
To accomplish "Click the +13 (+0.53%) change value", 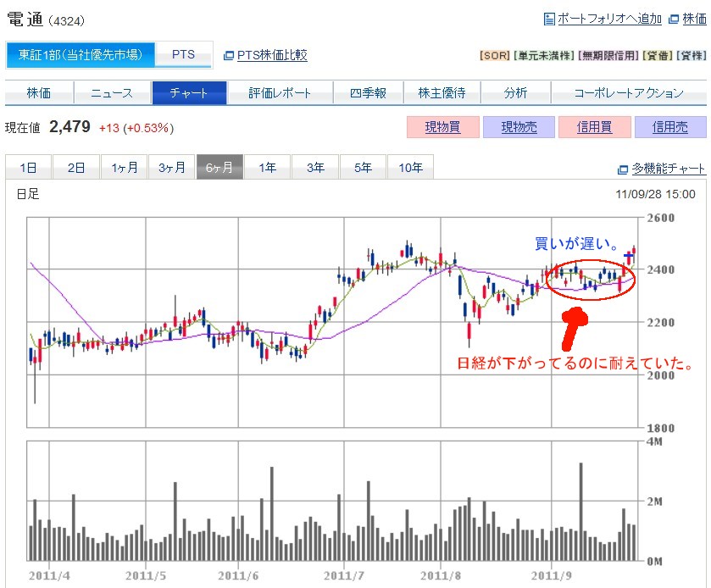I will tap(136, 128).
